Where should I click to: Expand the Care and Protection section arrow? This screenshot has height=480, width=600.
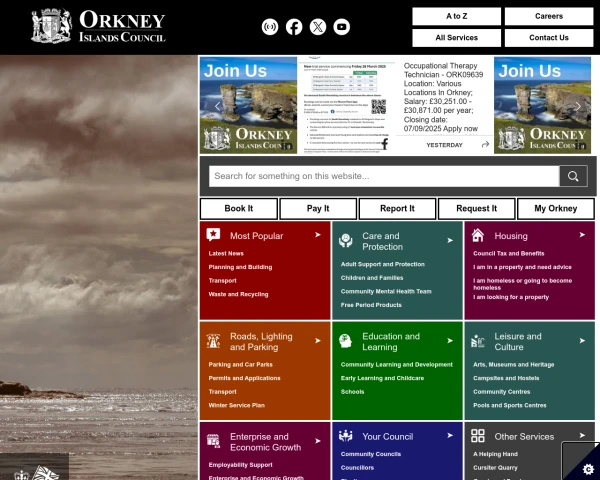coord(450,240)
